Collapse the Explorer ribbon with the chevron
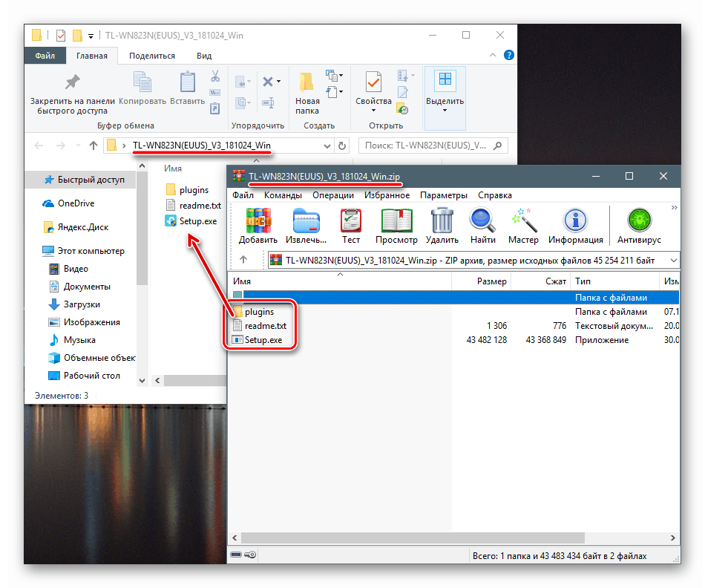 tap(493, 56)
